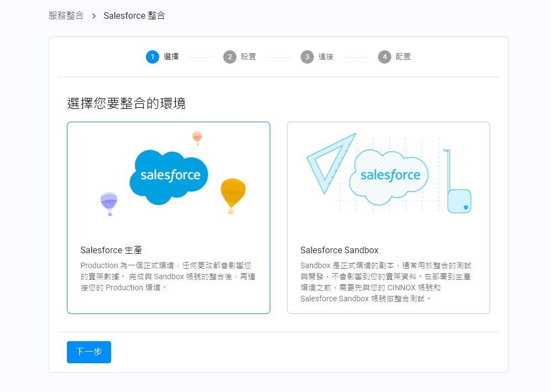Click the tape measure illustration
This screenshot has height=392, width=551.
[x=458, y=181]
